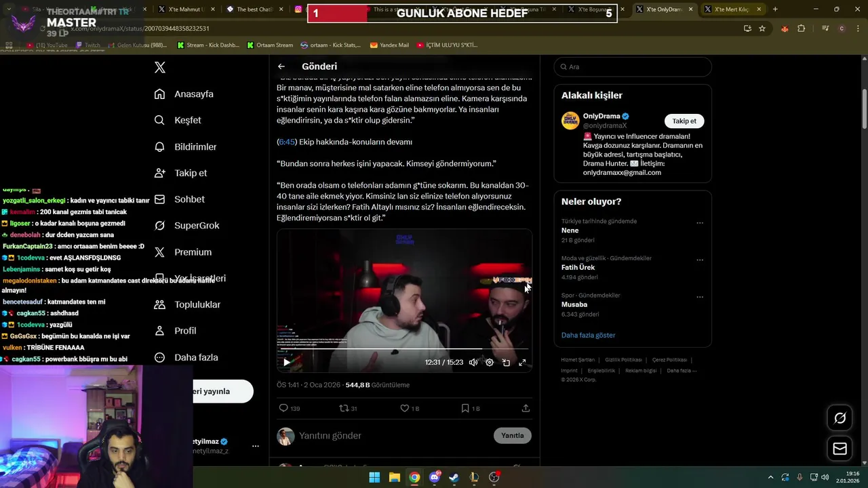Open account menu three dots
The height and width of the screenshot is (488, 868).
coord(256,446)
